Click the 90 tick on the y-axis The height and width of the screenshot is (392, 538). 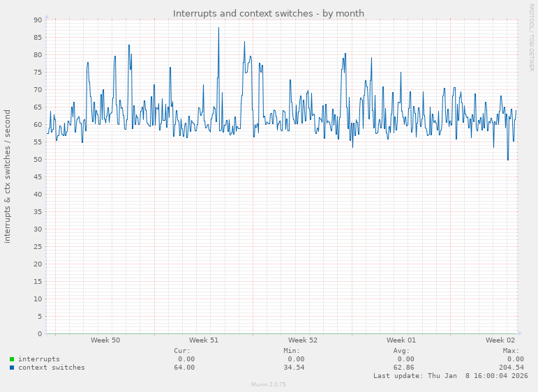click(38, 20)
